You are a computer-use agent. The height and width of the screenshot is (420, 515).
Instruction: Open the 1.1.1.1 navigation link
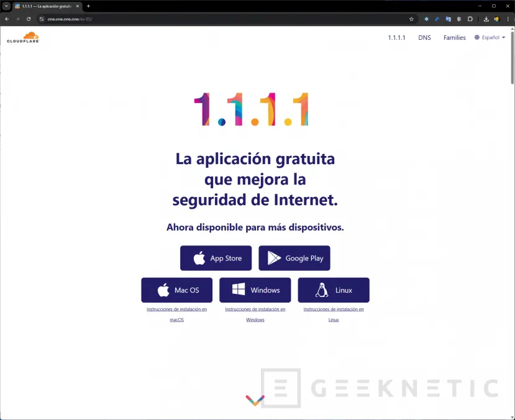point(396,37)
